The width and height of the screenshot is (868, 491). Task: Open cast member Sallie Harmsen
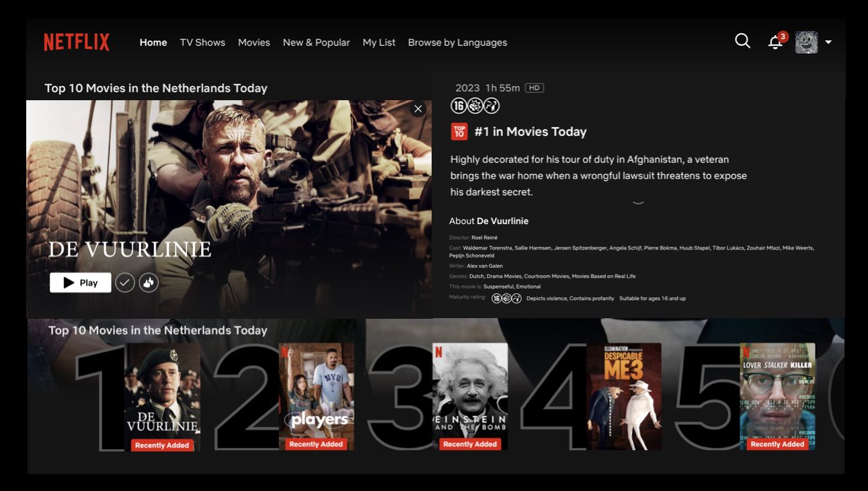coord(532,248)
